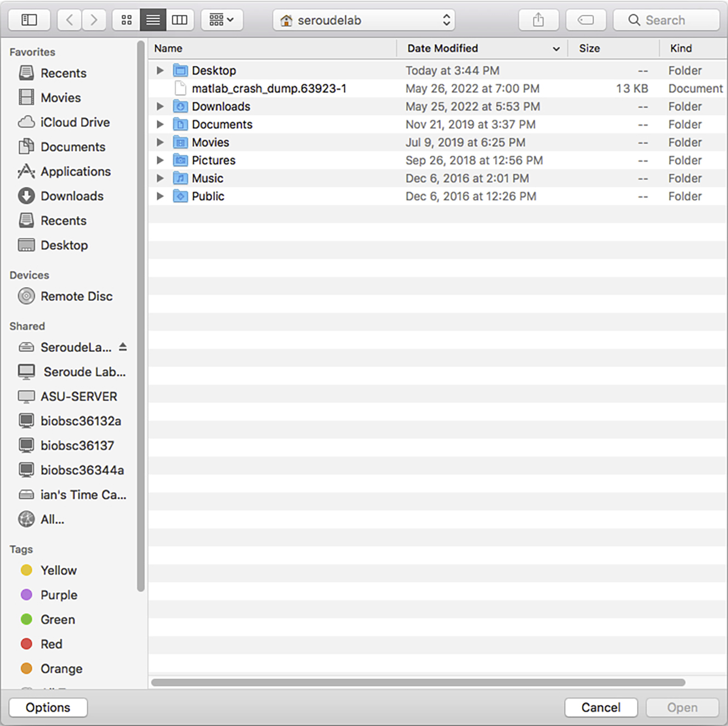Open the group-by arrange dropdown
The height and width of the screenshot is (726, 728).
[x=222, y=20]
